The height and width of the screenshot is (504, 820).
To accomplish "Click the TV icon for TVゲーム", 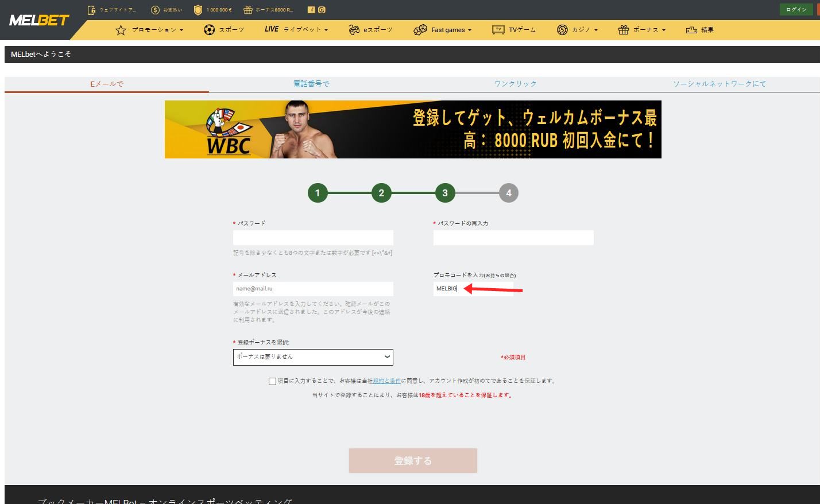I will (498, 30).
